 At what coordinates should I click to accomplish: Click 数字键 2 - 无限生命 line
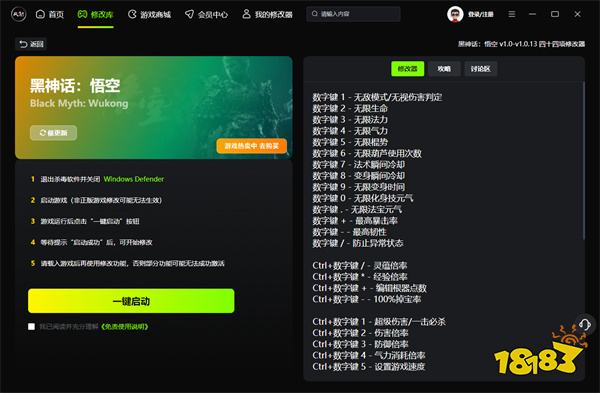tap(350, 108)
